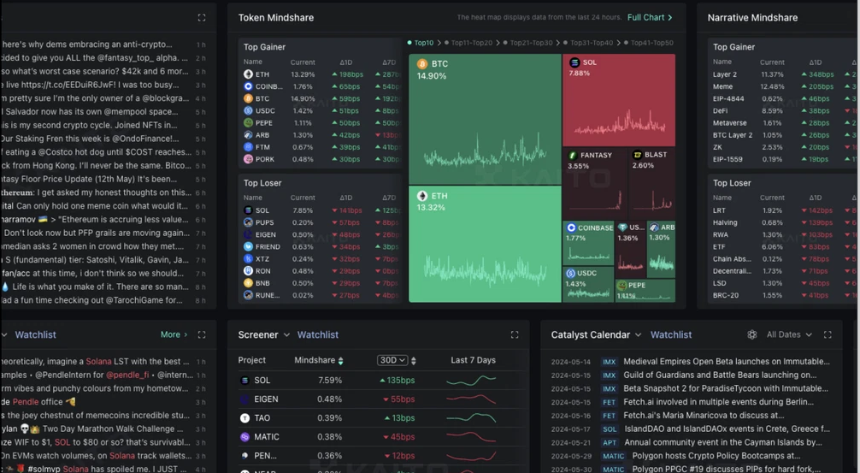This screenshot has height=473, width=860.
Task: Open Catalyst Calendar settings gear
Action: coord(752,335)
